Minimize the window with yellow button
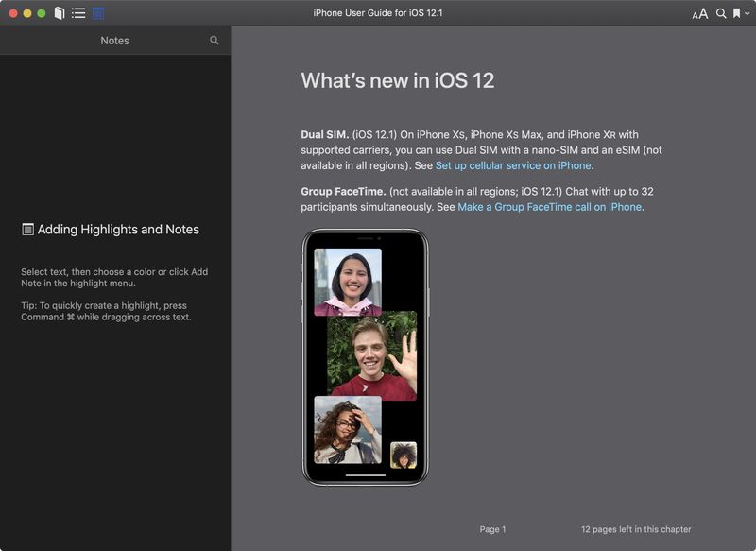This screenshot has width=756, height=551. pyautogui.click(x=27, y=13)
